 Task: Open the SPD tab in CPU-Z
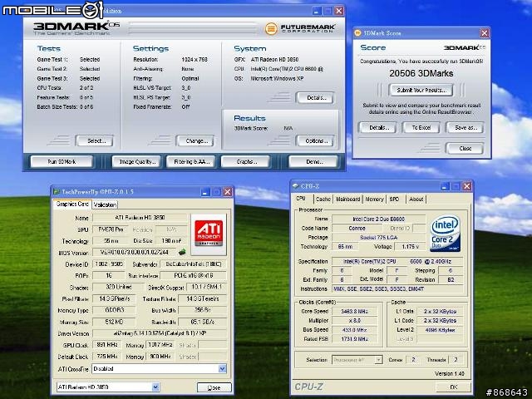point(394,199)
